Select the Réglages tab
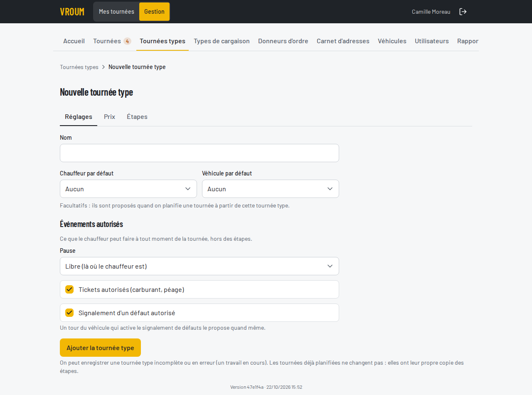The width and height of the screenshot is (532, 395). (79, 117)
